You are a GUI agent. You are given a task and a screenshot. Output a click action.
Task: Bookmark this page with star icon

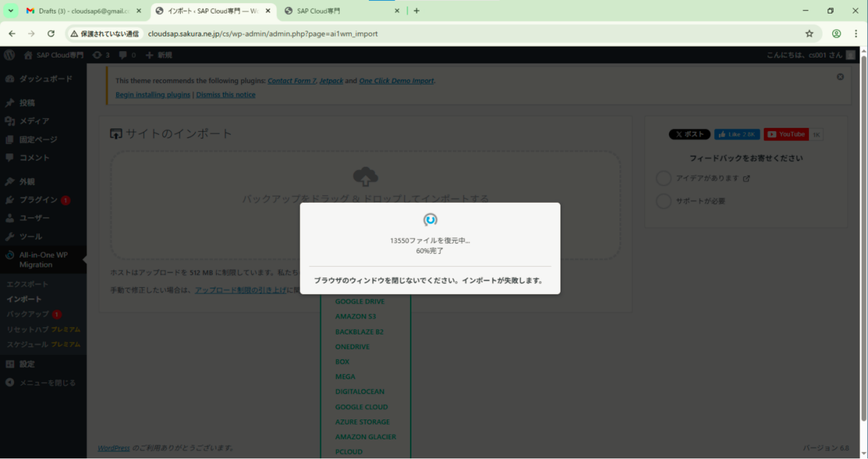tap(809, 34)
